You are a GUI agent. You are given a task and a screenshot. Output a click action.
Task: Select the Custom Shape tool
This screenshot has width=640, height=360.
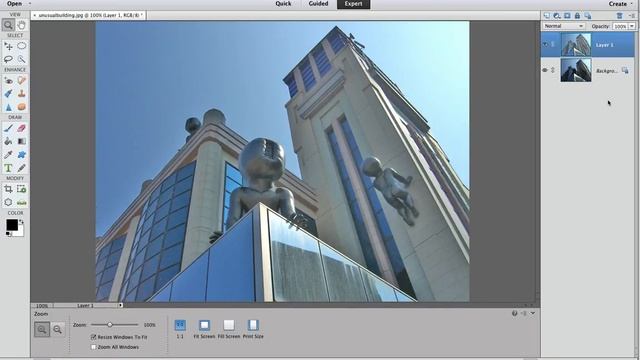pyautogui.click(x=22, y=155)
